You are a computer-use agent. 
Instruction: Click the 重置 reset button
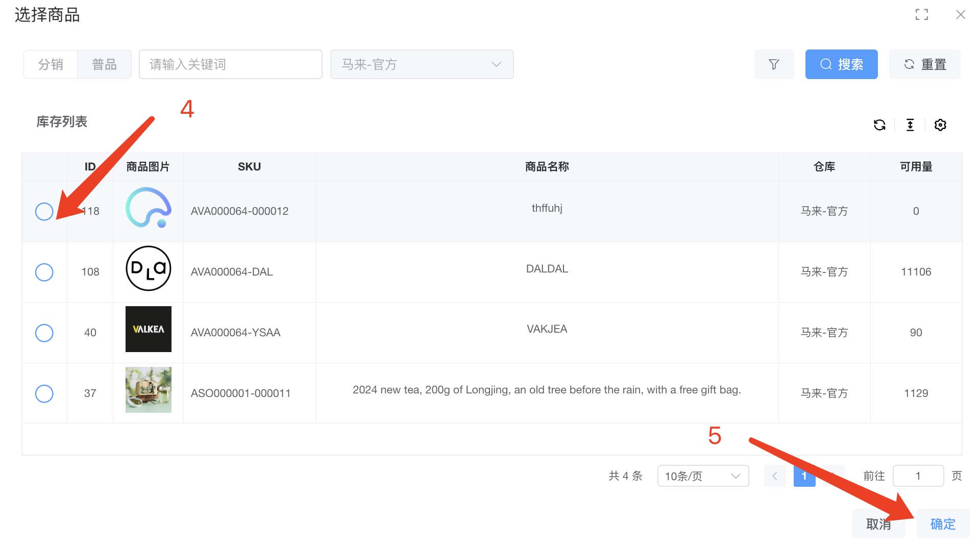[x=924, y=64]
